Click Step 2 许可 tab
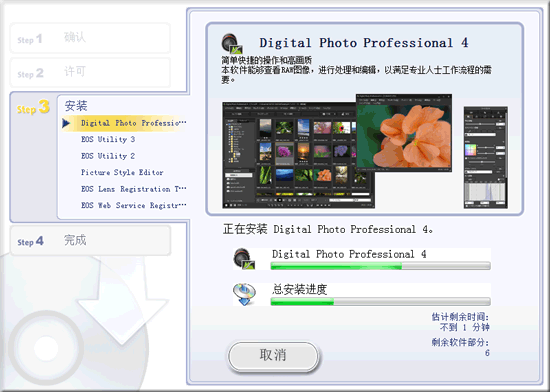Viewport: 550px width, 392px height. pyautogui.click(x=90, y=73)
